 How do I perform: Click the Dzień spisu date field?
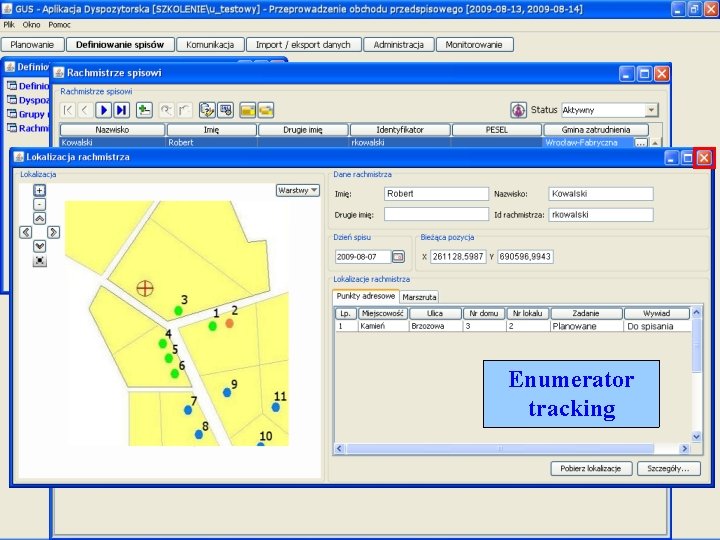[x=363, y=257]
